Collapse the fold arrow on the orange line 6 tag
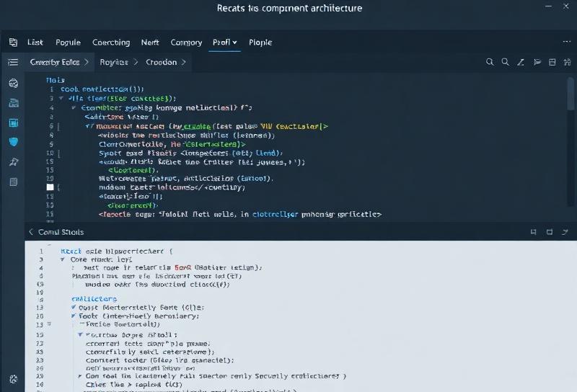 tap(88, 126)
